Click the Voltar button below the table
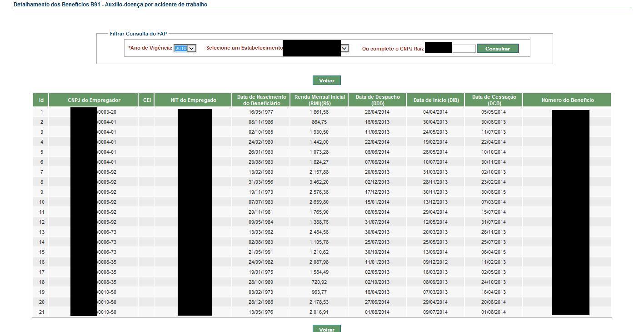The width and height of the screenshot is (644, 332). [327, 329]
